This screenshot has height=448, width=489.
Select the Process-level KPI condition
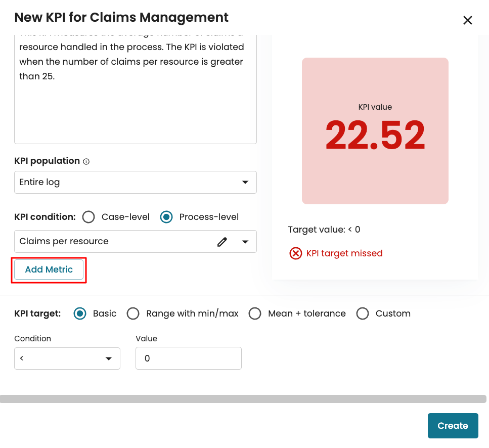[166, 217]
